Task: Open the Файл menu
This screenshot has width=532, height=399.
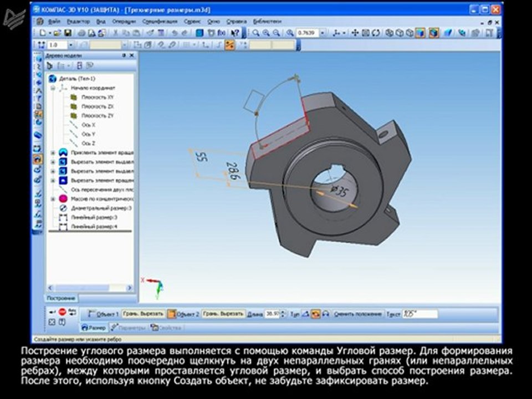Action: [54, 22]
